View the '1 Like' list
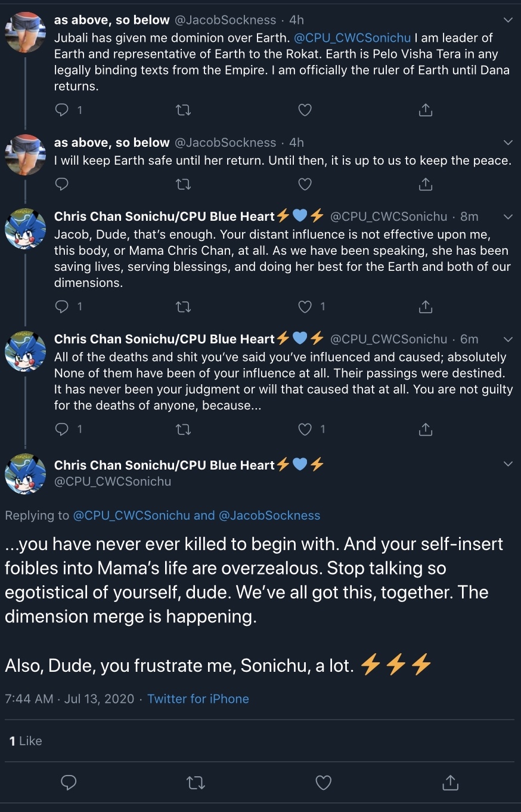 [26, 741]
